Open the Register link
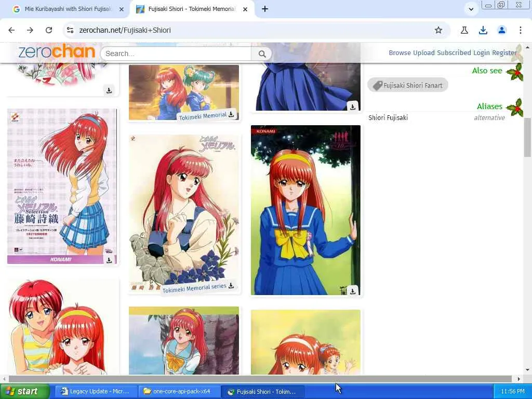The height and width of the screenshot is (399, 532). [x=504, y=52]
